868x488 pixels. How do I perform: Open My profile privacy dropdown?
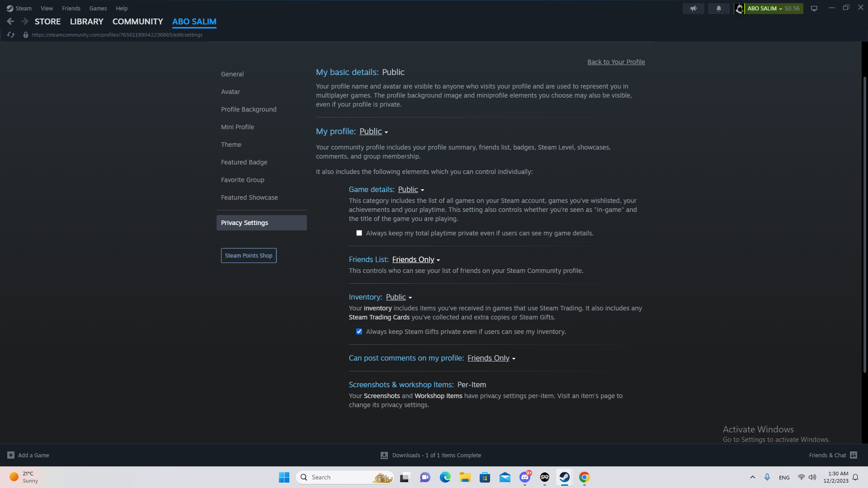373,131
